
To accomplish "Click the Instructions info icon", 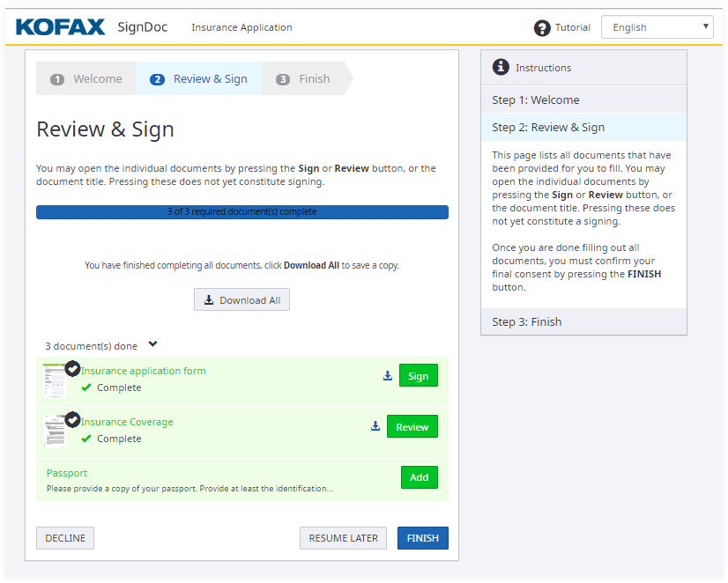I will pos(501,67).
